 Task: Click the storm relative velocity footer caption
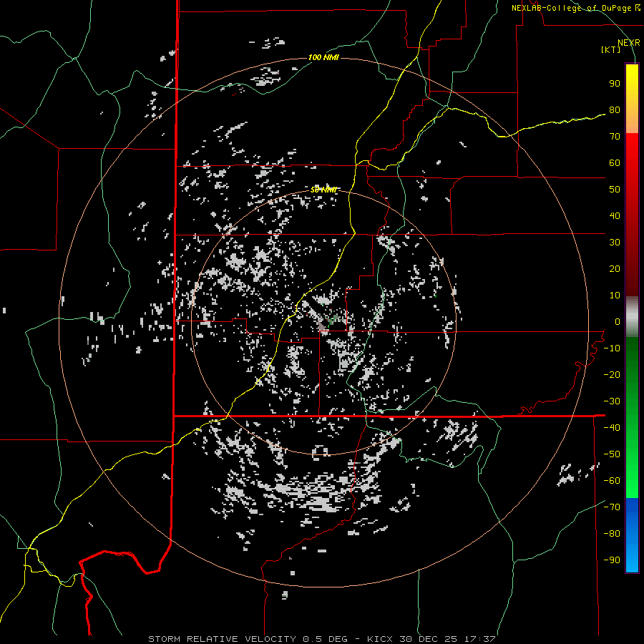coord(321,639)
